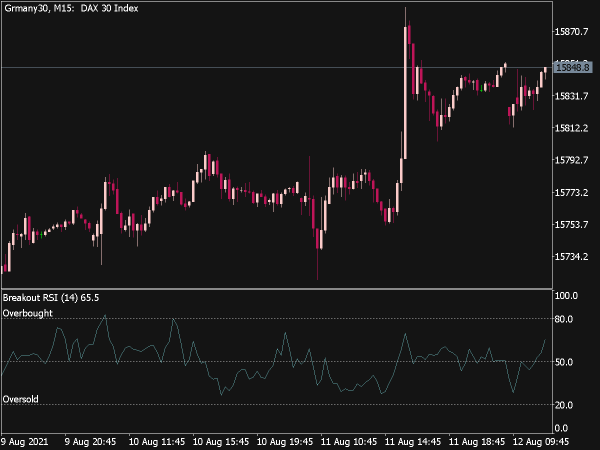Click the tall breakout candle reaching 15870
The height and width of the screenshot is (450, 600).
[x=405, y=93]
